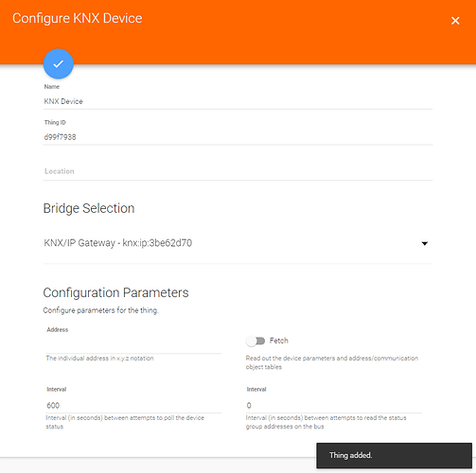
Task: Click the Address input field
Action: tap(133, 345)
